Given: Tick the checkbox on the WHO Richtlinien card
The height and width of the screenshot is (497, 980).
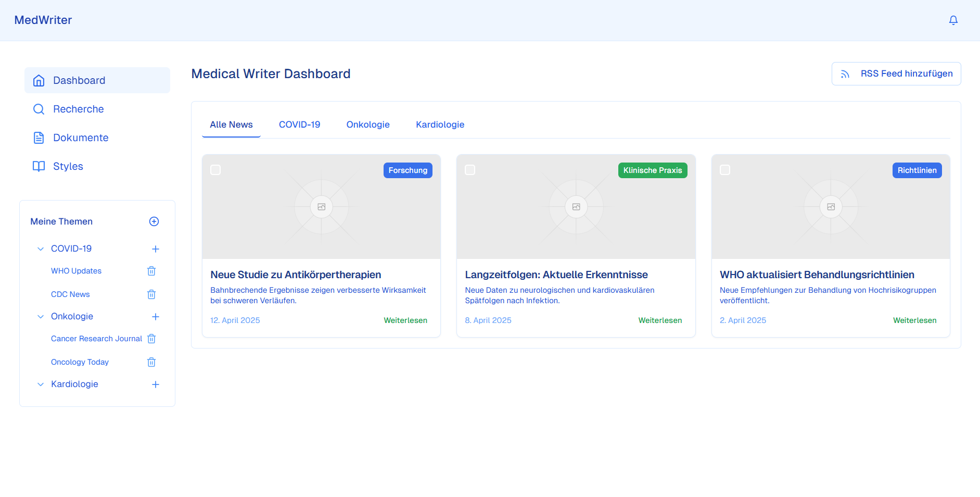Looking at the screenshot, I should point(724,169).
